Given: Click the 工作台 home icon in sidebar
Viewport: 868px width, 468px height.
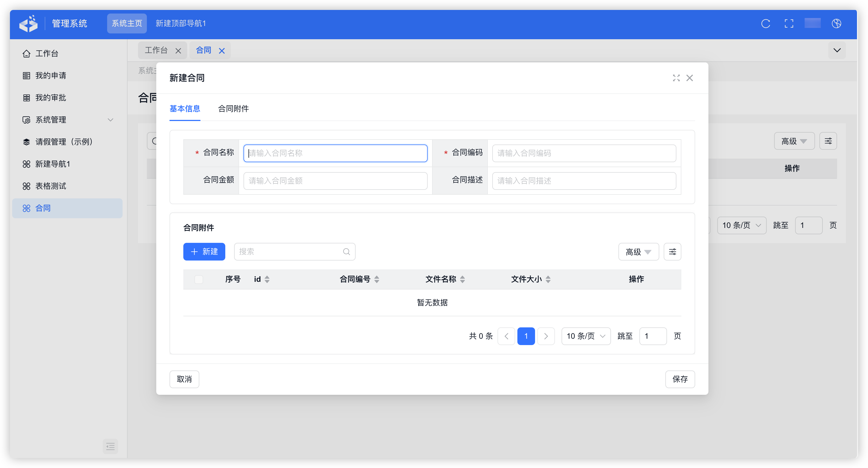Looking at the screenshot, I should pyautogui.click(x=26, y=53).
